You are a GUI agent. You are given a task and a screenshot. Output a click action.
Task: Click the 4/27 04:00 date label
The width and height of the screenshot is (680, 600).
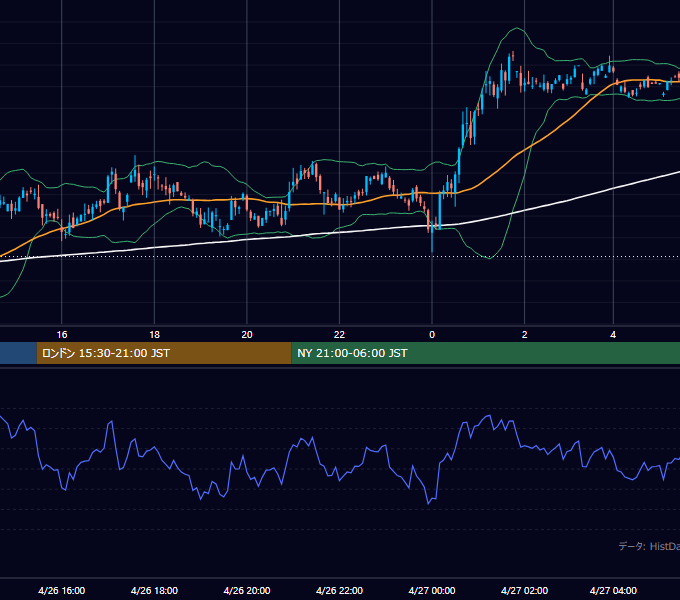pyautogui.click(x=613, y=590)
